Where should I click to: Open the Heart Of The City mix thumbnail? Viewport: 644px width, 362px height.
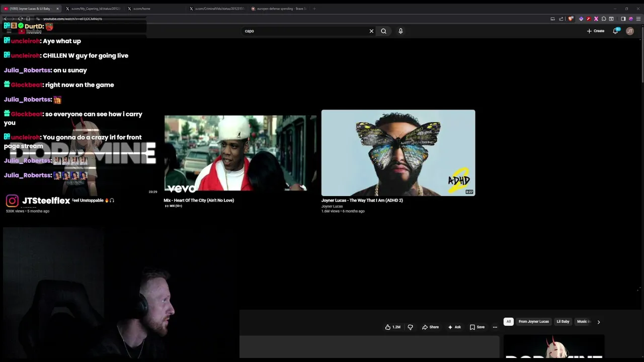click(240, 153)
